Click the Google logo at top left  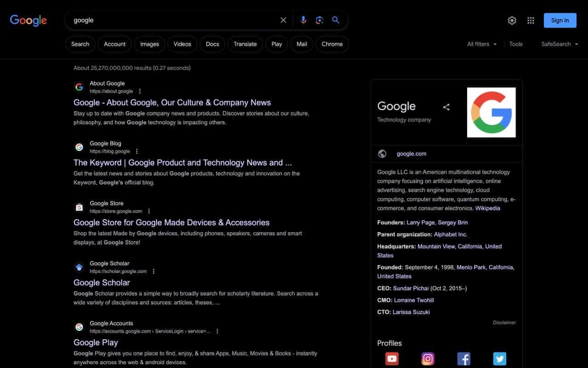(x=28, y=20)
